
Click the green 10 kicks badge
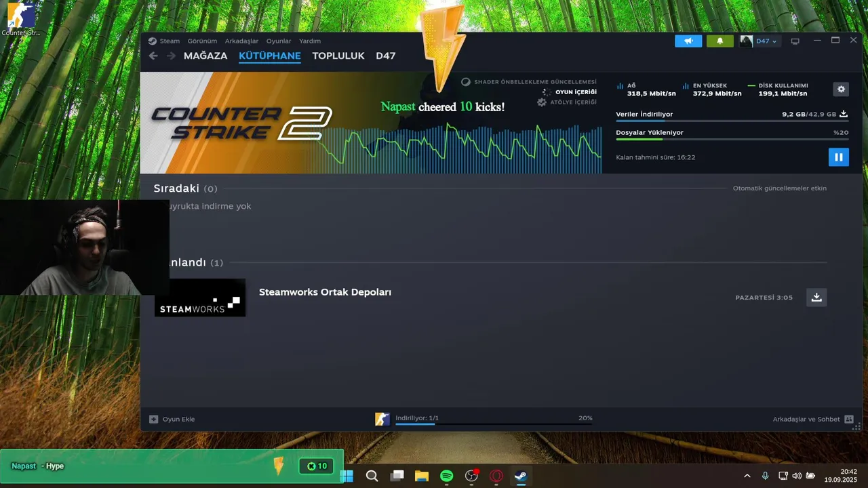pos(317,466)
